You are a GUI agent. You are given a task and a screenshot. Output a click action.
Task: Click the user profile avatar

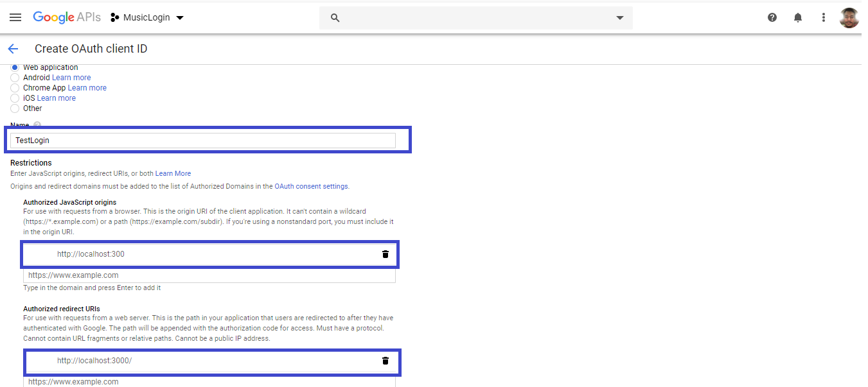click(x=849, y=17)
